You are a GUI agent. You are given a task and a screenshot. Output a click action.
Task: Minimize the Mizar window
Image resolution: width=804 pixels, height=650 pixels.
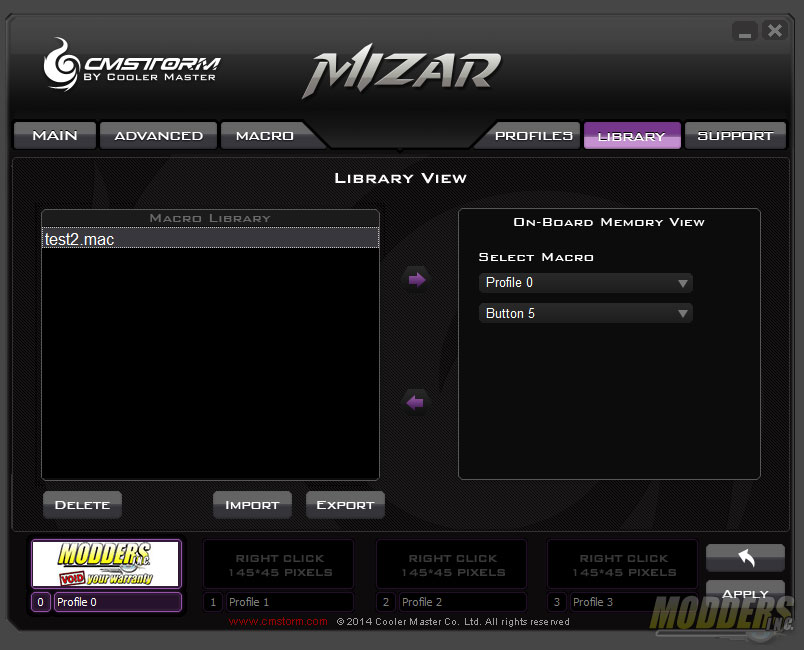click(x=745, y=31)
